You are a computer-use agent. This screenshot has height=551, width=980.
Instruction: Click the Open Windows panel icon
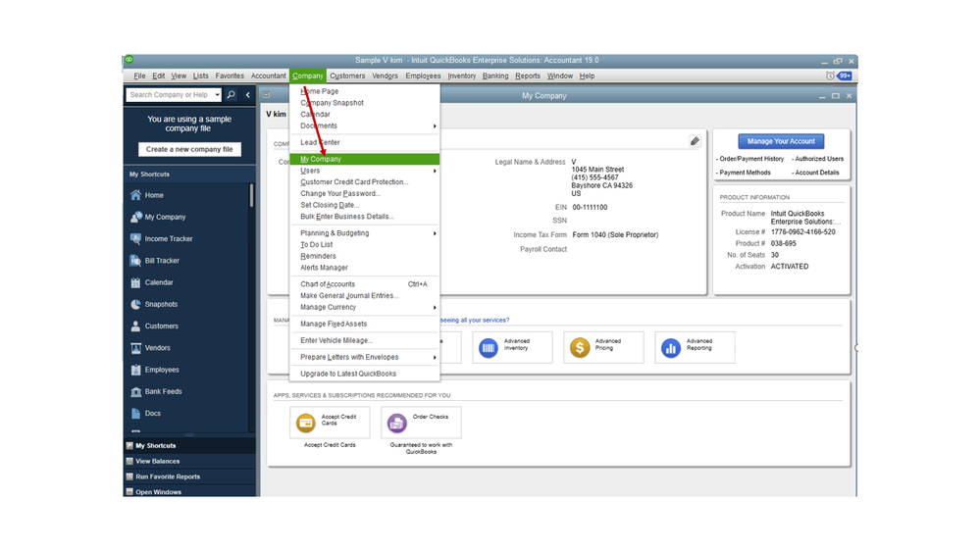[x=129, y=492]
